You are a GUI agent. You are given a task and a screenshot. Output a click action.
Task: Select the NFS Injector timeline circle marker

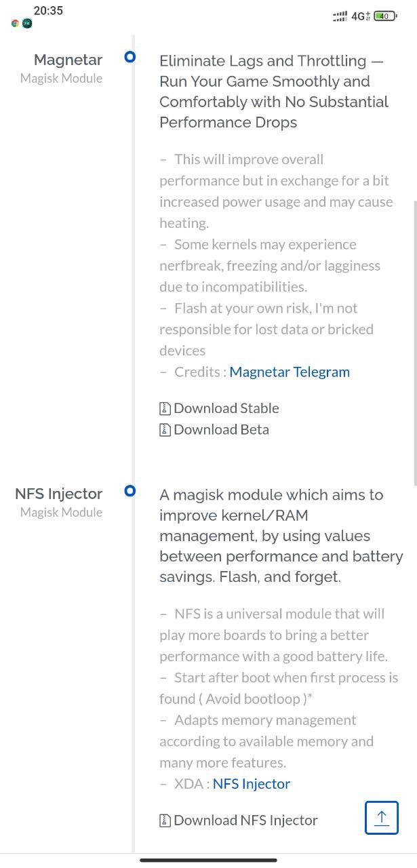tap(130, 491)
